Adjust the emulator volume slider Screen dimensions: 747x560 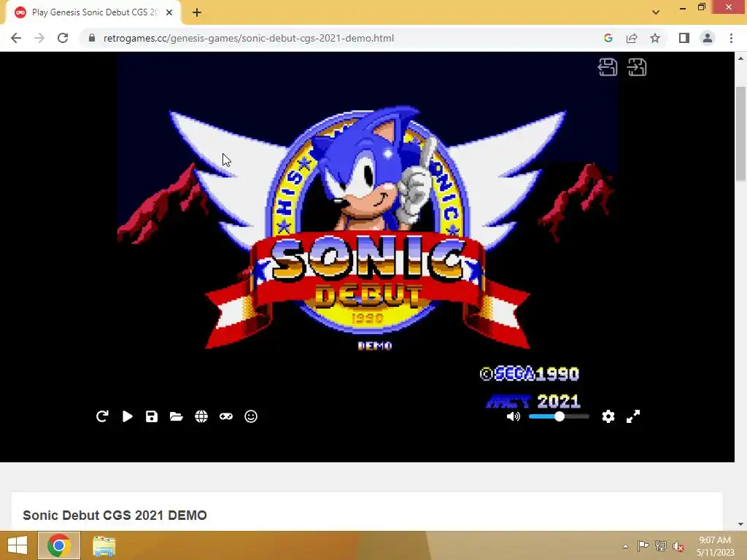559,416
